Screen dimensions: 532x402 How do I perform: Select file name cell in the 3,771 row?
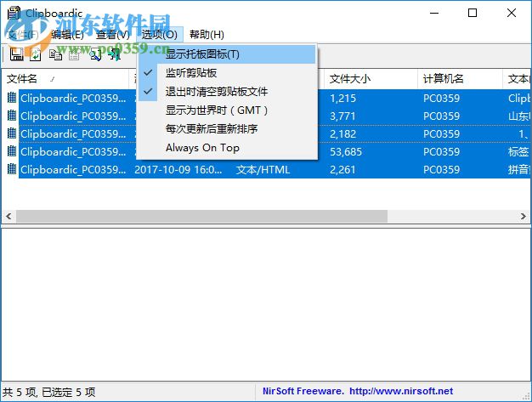[x=73, y=116]
